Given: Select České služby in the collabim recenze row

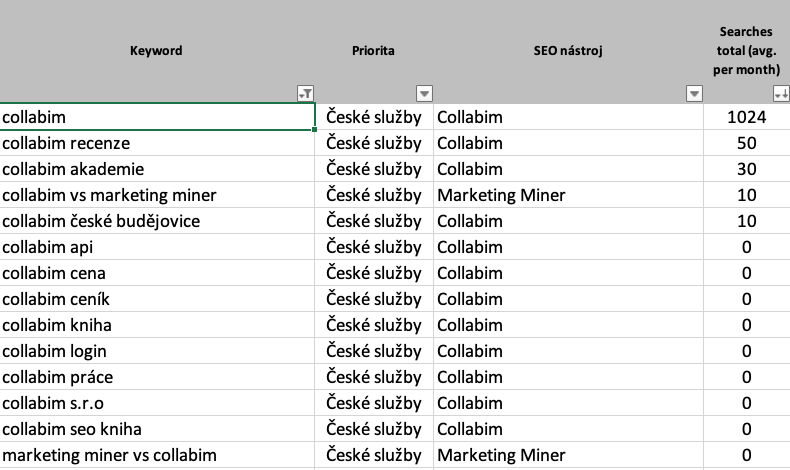Looking at the screenshot, I should pyautogui.click(x=374, y=143).
